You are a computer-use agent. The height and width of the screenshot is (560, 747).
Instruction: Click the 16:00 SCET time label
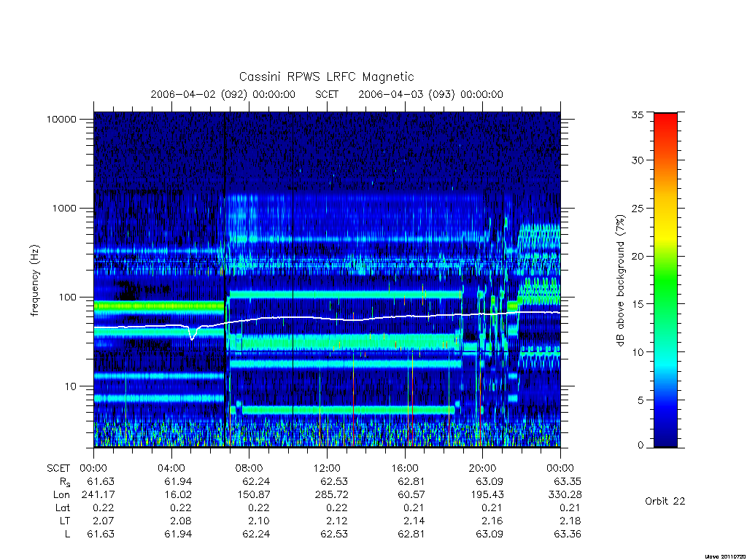tap(404, 468)
